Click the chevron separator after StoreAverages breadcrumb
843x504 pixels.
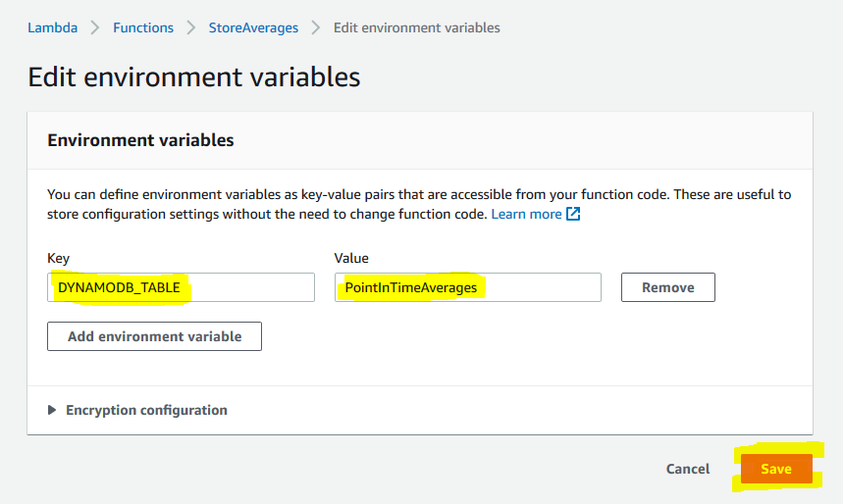point(316,27)
